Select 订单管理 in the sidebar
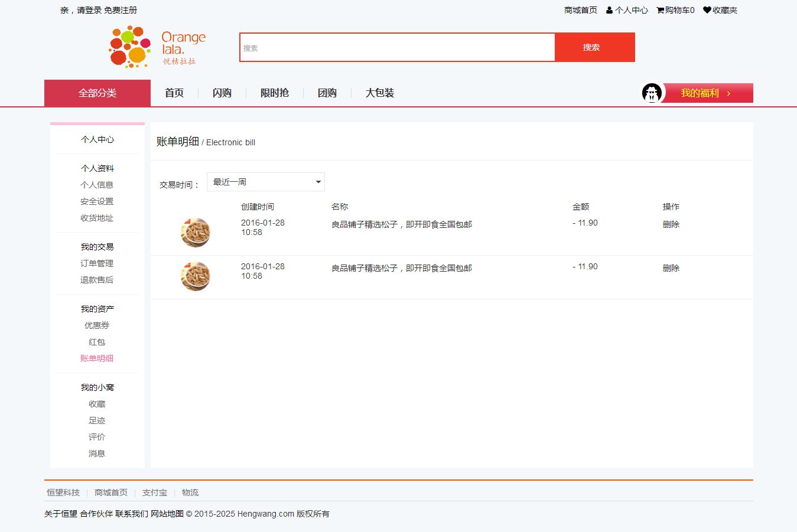The width and height of the screenshot is (797, 532). [97, 263]
